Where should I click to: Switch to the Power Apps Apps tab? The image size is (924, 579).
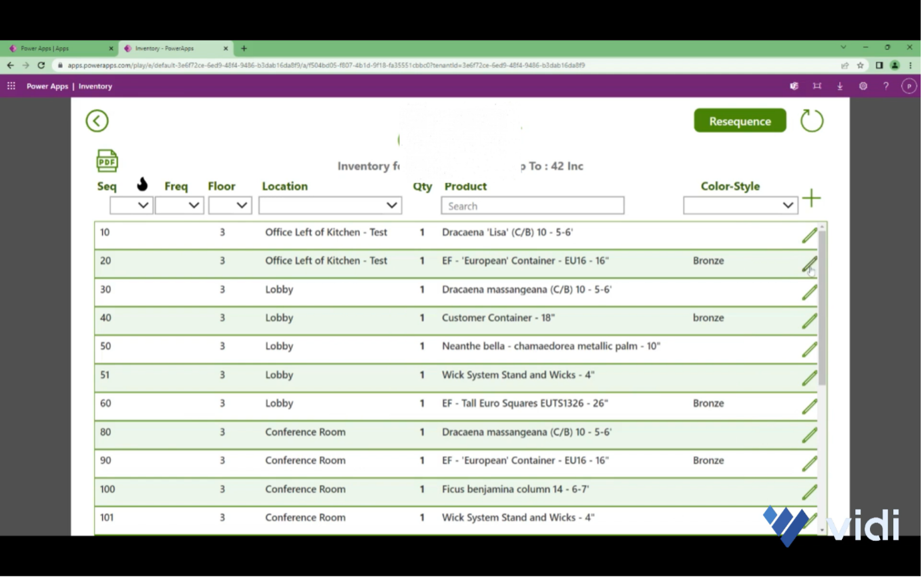click(x=60, y=48)
